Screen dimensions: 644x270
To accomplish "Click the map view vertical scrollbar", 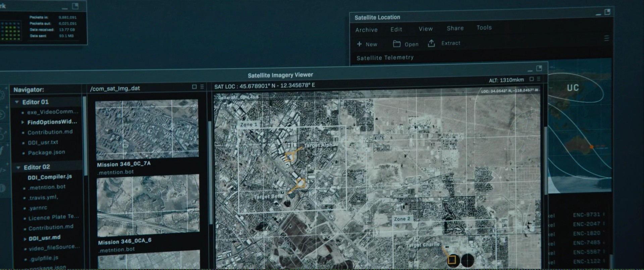I will 546,161.
